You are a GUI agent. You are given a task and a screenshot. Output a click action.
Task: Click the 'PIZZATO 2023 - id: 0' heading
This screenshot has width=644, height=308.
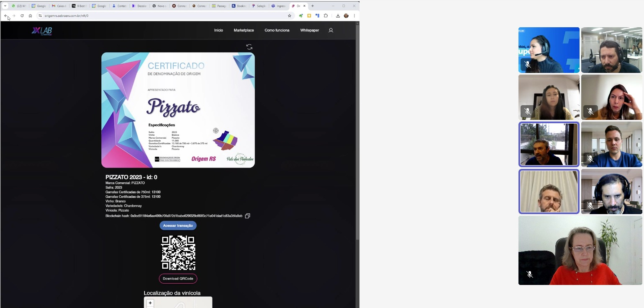click(131, 177)
